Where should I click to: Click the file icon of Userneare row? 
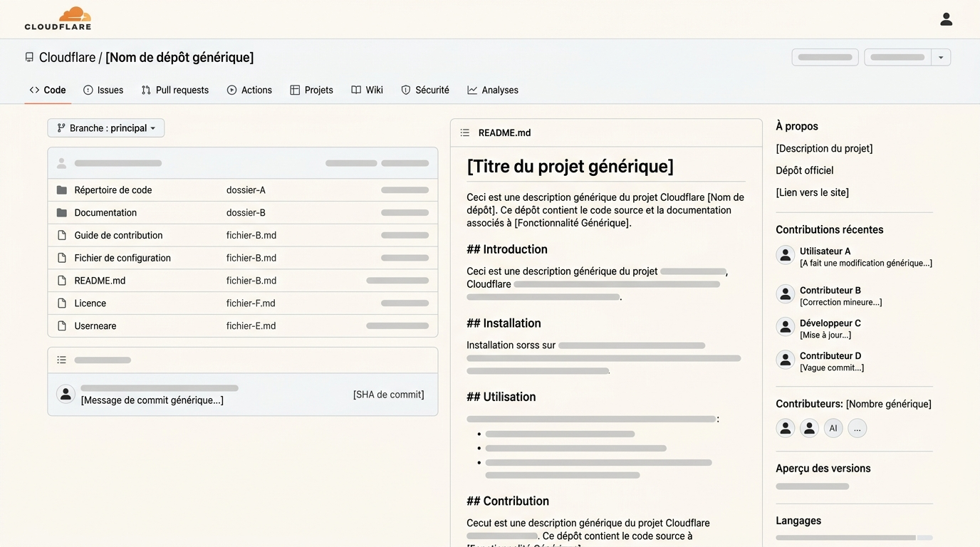click(62, 326)
